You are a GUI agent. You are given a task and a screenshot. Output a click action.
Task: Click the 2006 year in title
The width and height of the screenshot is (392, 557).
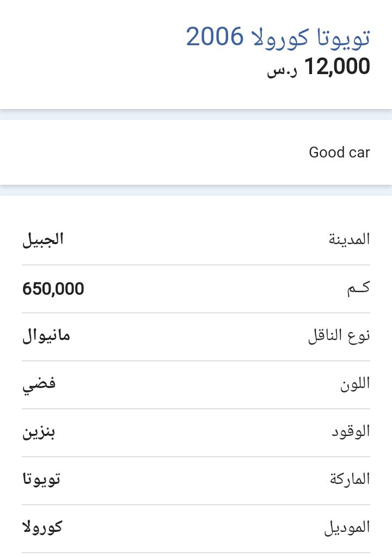[x=215, y=37]
